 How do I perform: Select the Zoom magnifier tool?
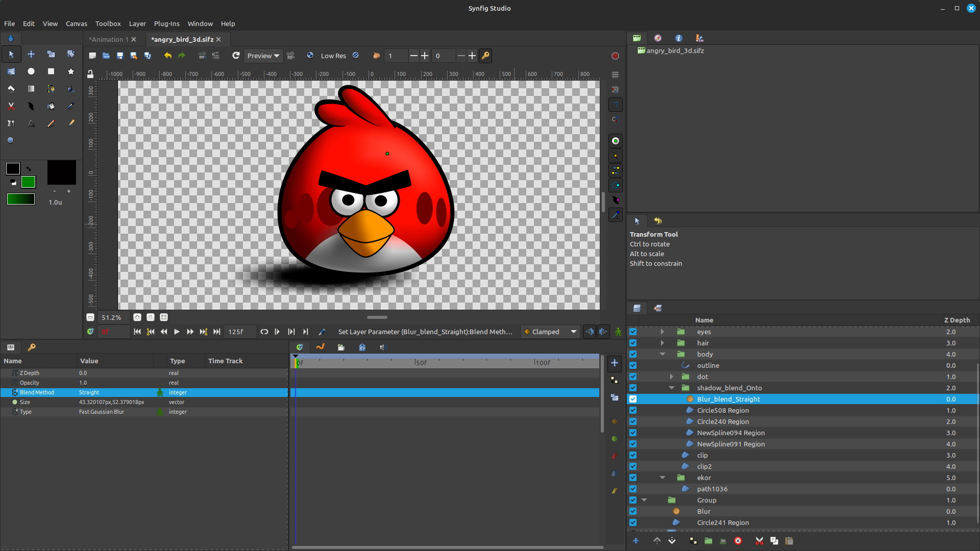click(x=11, y=141)
